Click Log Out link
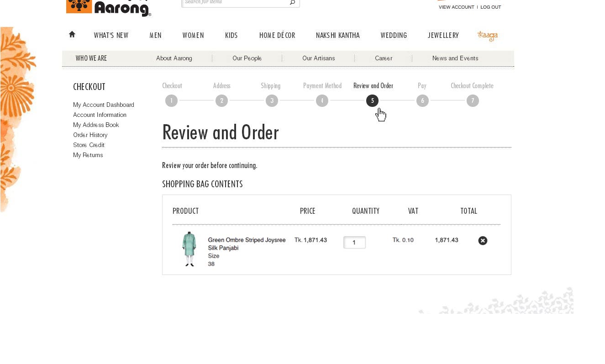The height and width of the screenshot is (364, 605). pos(491,7)
